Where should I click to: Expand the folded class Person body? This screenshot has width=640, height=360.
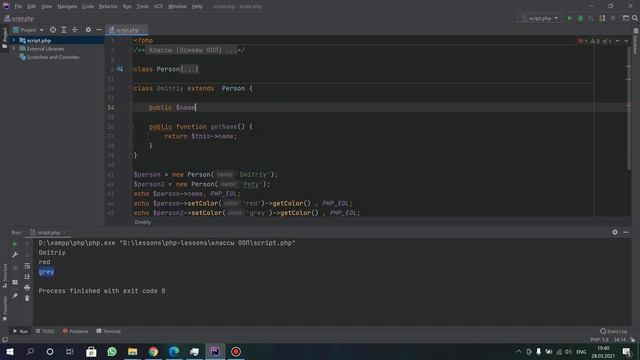[x=189, y=69]
